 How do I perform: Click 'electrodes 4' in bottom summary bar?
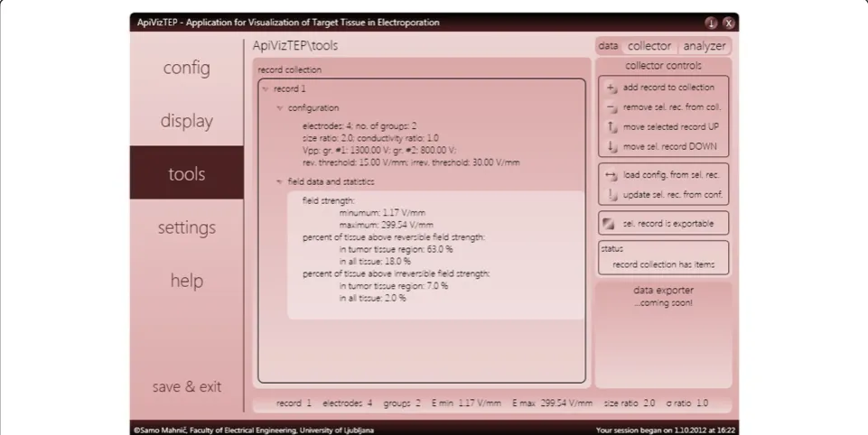click(x=347, y=403)
